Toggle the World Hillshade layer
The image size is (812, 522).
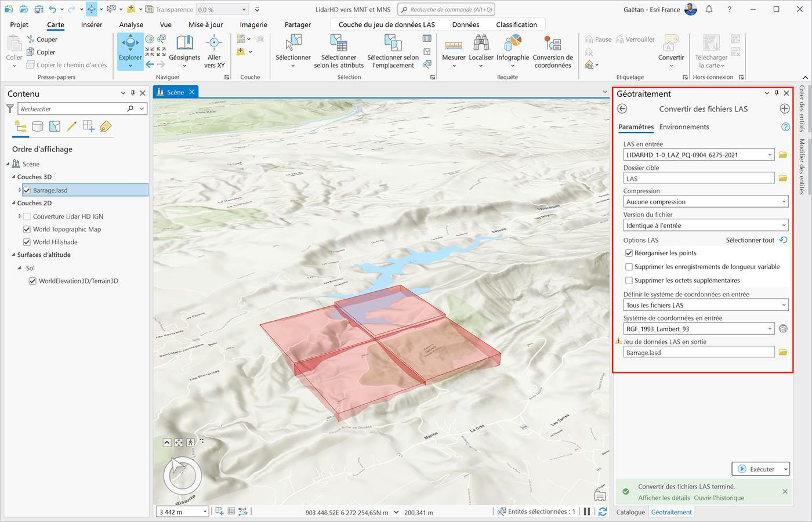pyautogui.click(x=27, y=242)
